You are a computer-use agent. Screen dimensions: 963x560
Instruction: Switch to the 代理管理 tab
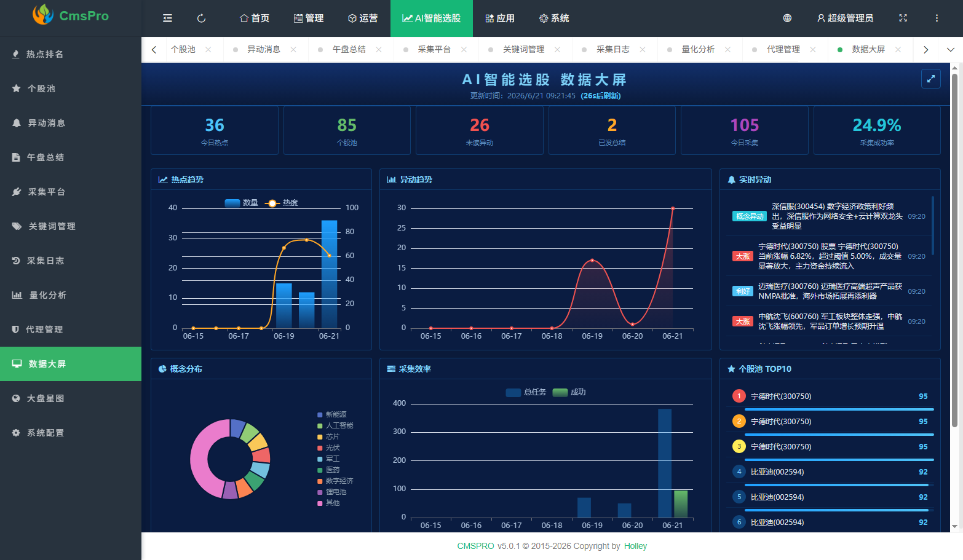pyautogui.click(x=783, y=50)
